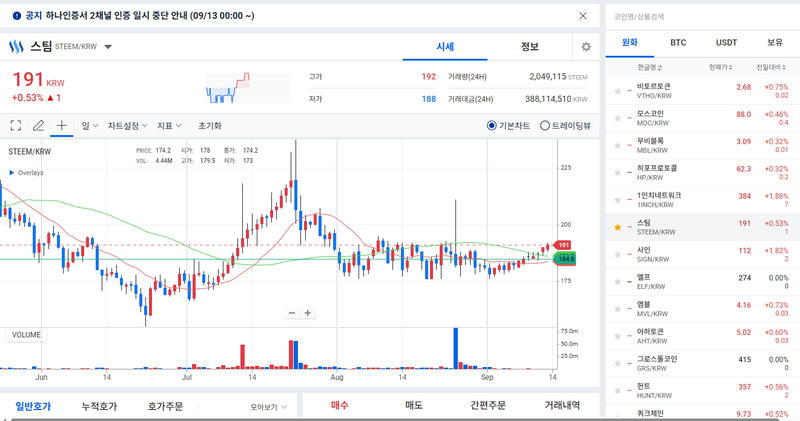Viewport: 800px width, 421px height.
Task: Open 간편주문 tab
Action: click(x=488, y=405)
